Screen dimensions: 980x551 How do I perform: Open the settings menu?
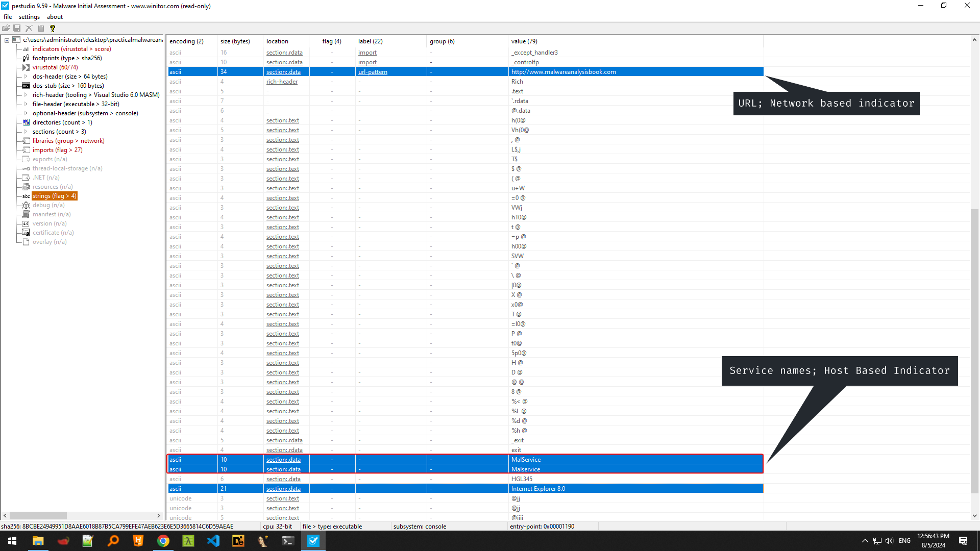(29, 17)
